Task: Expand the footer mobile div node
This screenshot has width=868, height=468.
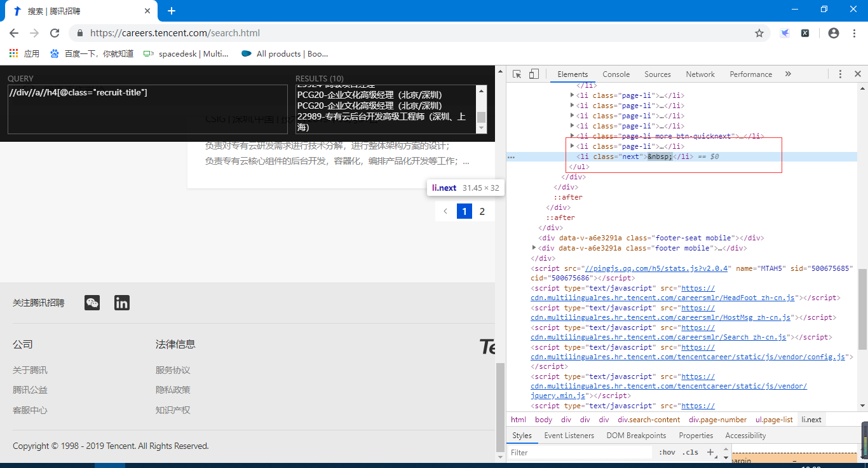Action: (x=534, y=247)
